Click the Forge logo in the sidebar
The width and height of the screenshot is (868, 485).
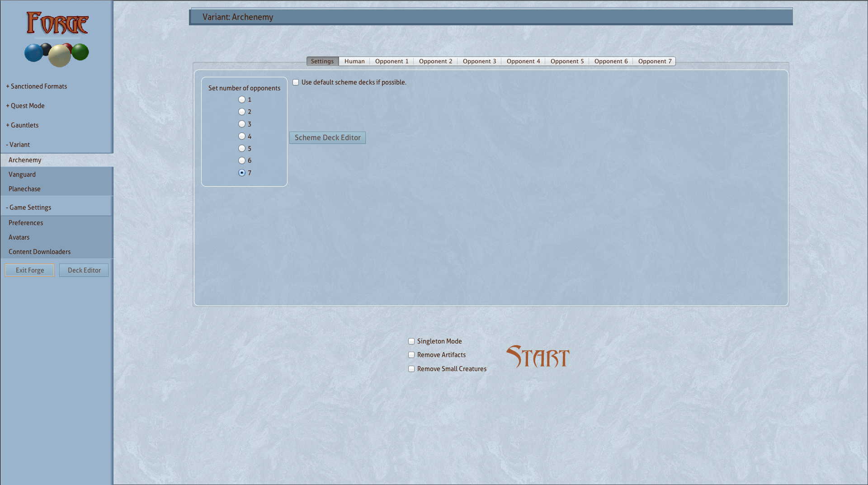coord(57,39)
